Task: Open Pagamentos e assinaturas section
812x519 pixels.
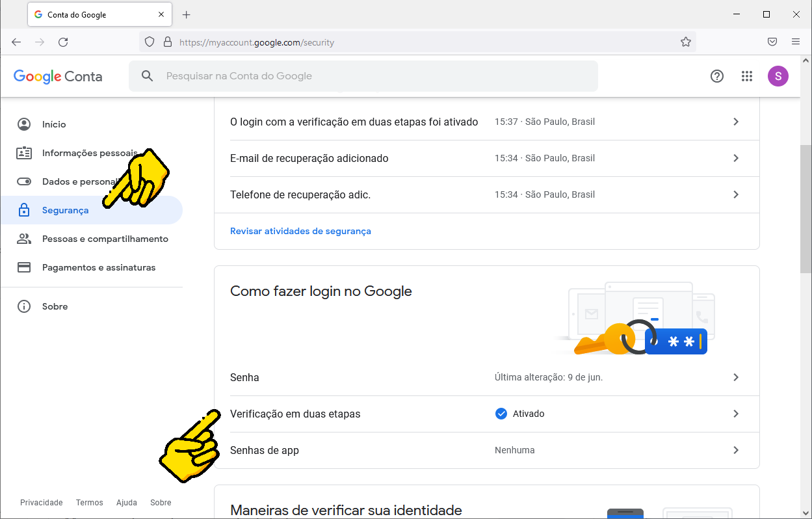Action: tap(91, 267)
